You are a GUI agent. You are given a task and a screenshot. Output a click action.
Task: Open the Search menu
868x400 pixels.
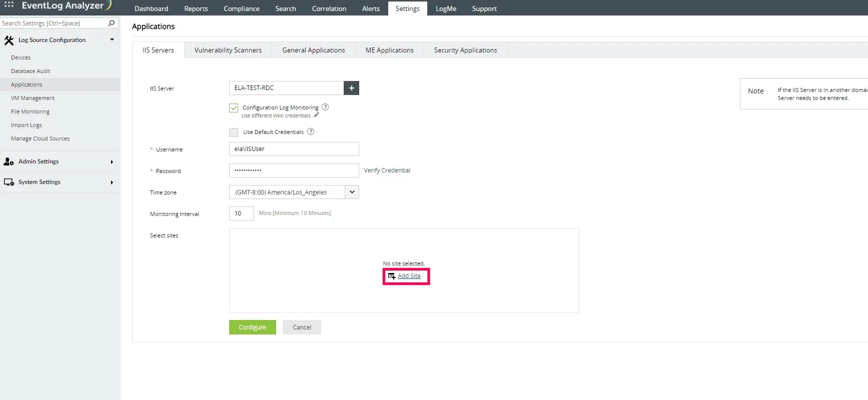[286, 8]
